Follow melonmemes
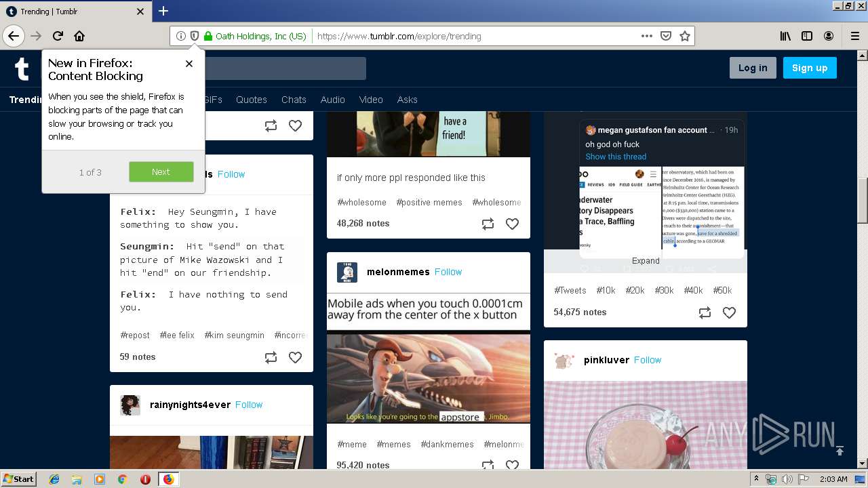The height and width of the screenshot is (488, 868). [x=448, y=272]
